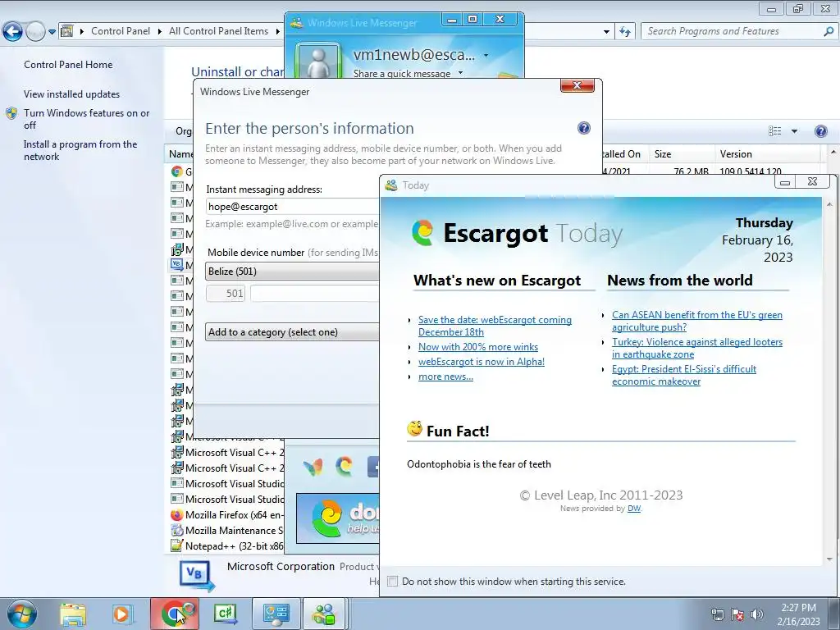The height and width of the screenshot is (630, 840).
Task: Expand the Control Panel breadcrumb arrow
Action: click(160, 32)
